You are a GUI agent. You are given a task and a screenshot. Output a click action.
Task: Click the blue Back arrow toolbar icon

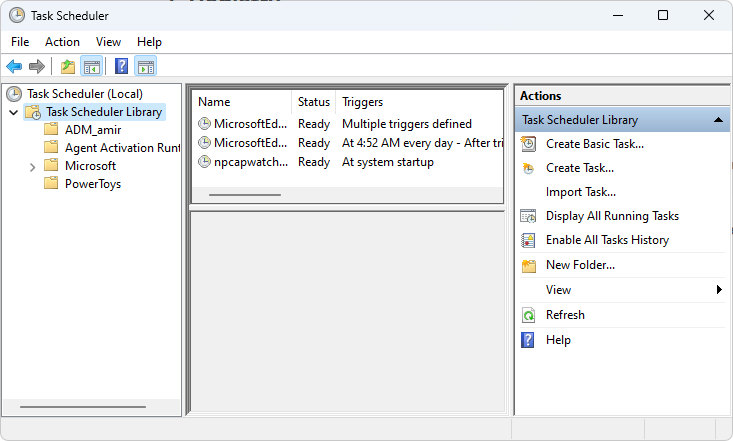click(14, 66)
